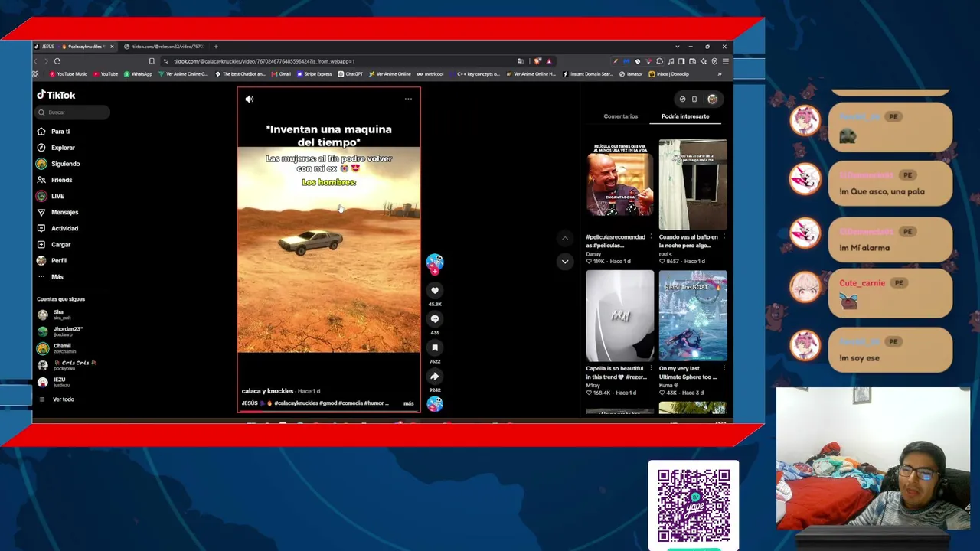980x551 pixels.
Task: Open followed account Jhordan23
Action: (x=60, y=331)
